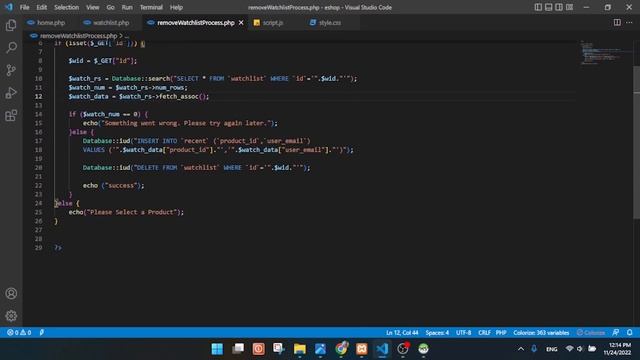Open the Search view in activity bar
640x360 pixels.
[x=11, y=48]
